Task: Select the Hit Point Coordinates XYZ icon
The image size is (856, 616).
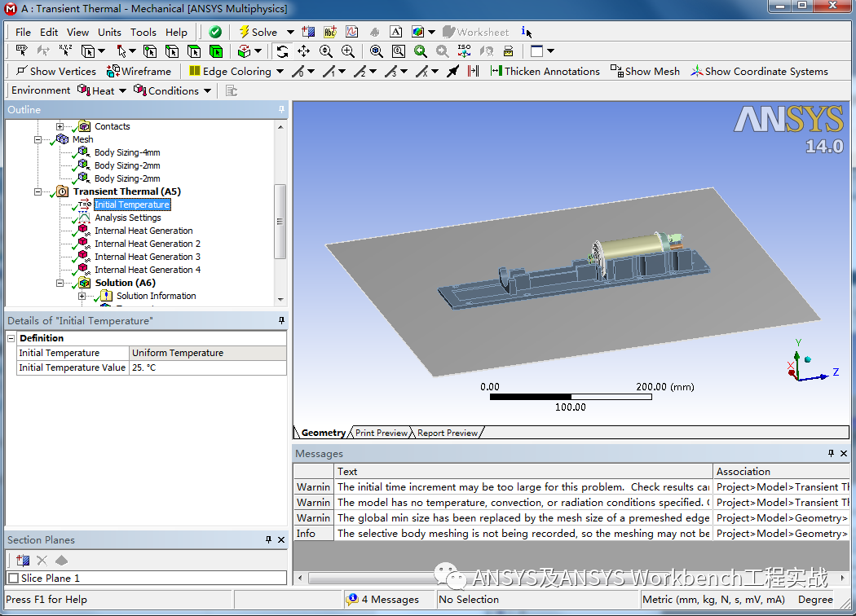Action: 65,51
